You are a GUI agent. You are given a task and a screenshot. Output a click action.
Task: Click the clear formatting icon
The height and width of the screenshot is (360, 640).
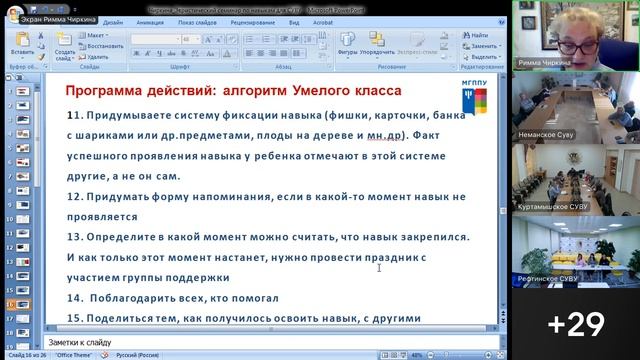pyautogui.click(x=232, y=40)
